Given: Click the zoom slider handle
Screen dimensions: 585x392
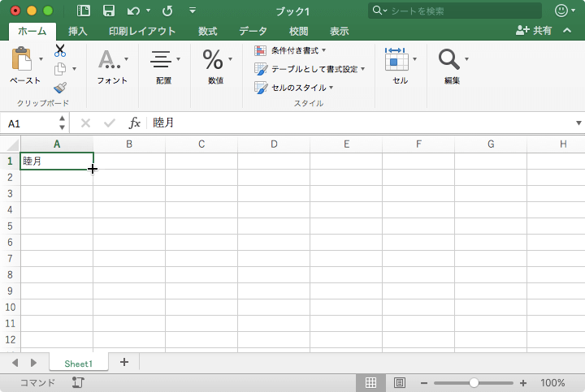Looking at the screenshot, I should (x=474, y=383).
